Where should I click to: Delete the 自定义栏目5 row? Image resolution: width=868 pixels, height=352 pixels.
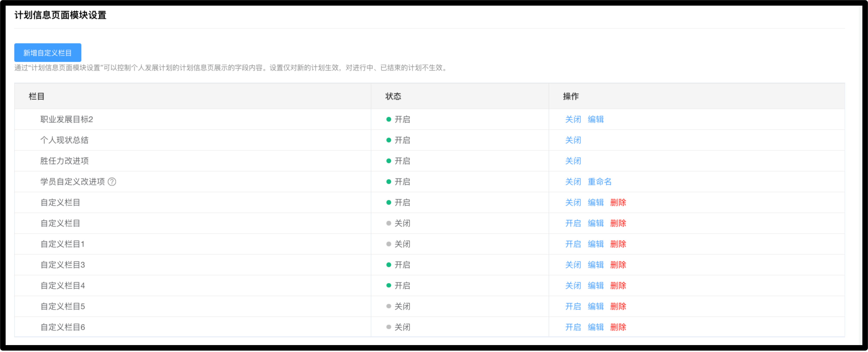click(x=618, y=307)
